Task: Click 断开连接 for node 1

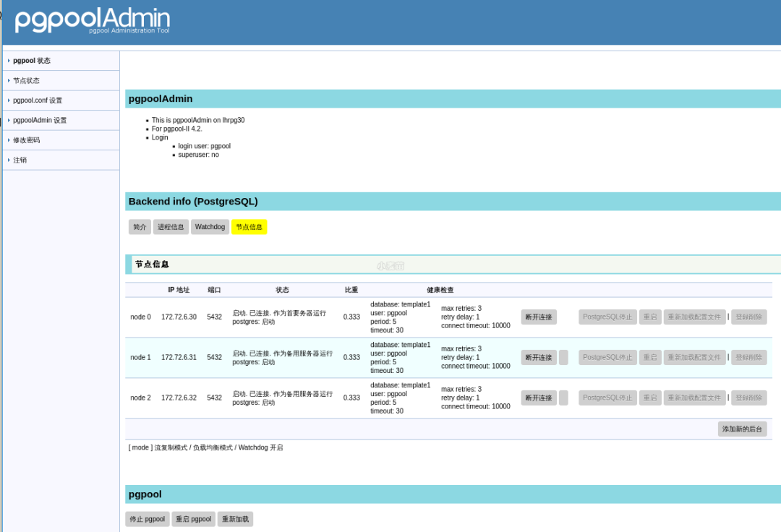Action: pyautogui.click(x=539, y=357)
